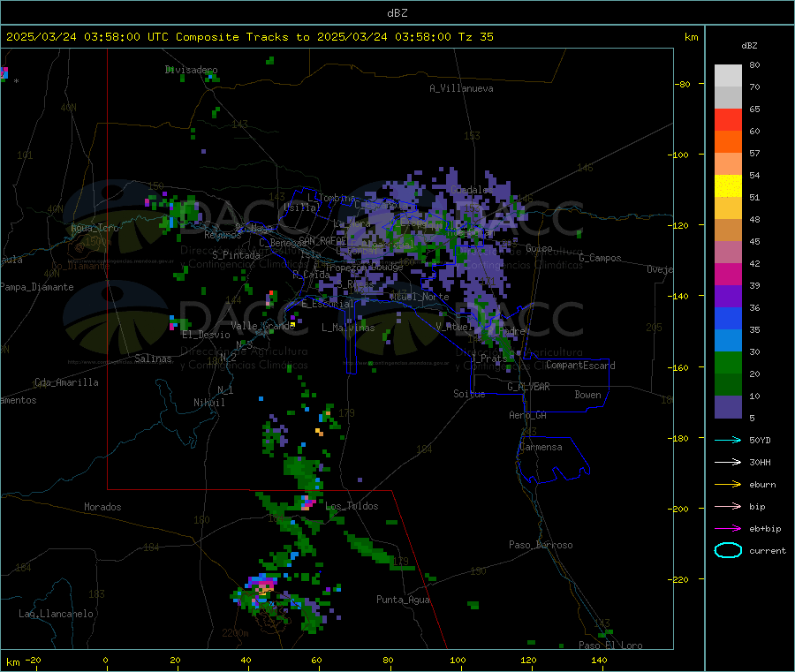Image resolution: width=795 pixels, height=672 pixels.
Task: Click the 'Pampa_Diamante' map label
Action: [x=37, y=287]
